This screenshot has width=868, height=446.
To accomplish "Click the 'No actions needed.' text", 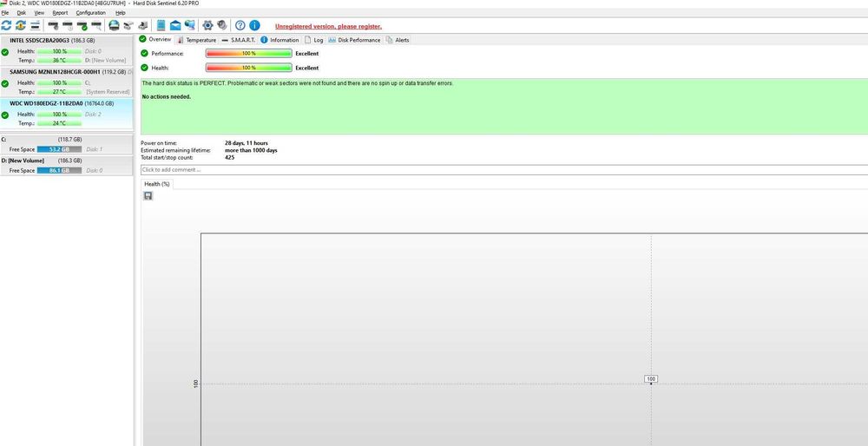I will coord(167,97).
